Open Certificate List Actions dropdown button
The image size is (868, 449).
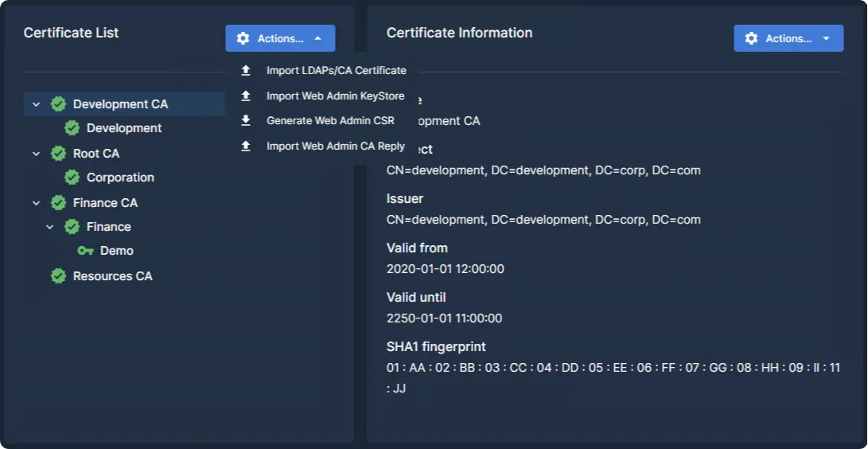click(x=280, y=38)
